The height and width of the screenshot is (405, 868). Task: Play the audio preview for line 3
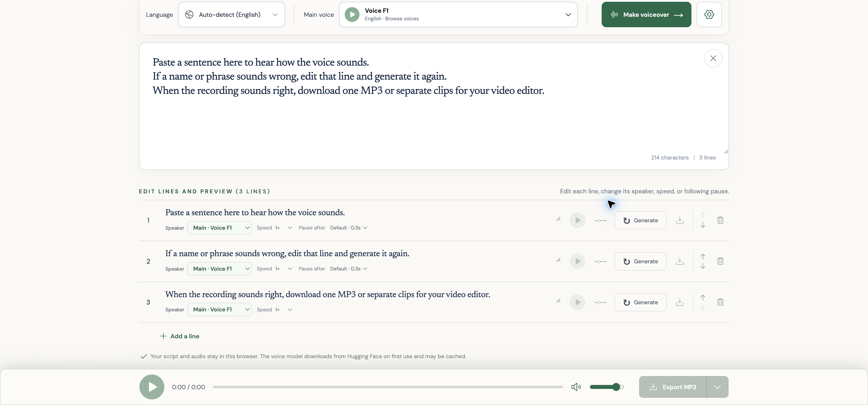pyautogui.click(x=577, y=302)
